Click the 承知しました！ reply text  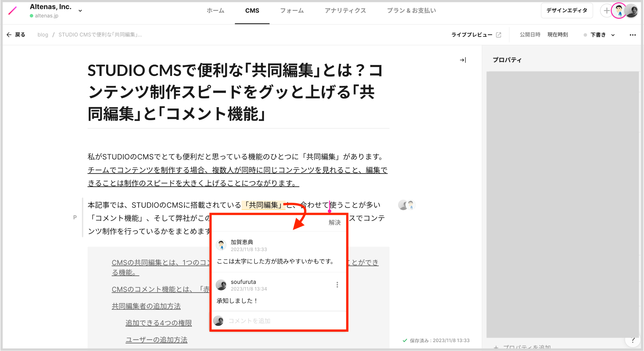[237, 301]
